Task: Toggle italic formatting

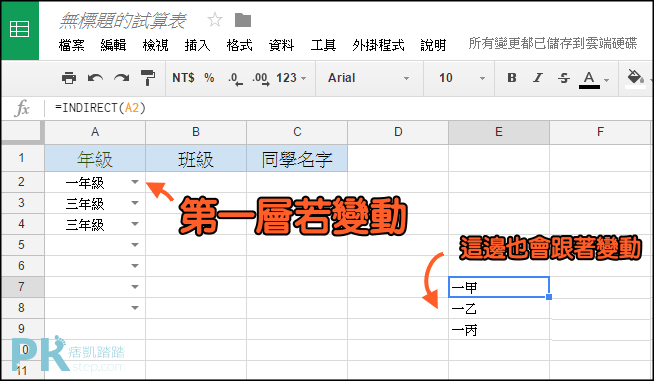Action: point(538,78)
